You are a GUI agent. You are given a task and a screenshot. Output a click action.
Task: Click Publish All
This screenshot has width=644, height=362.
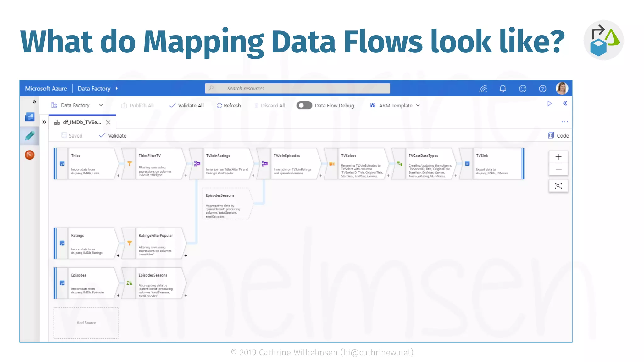(x=137, y=106)
